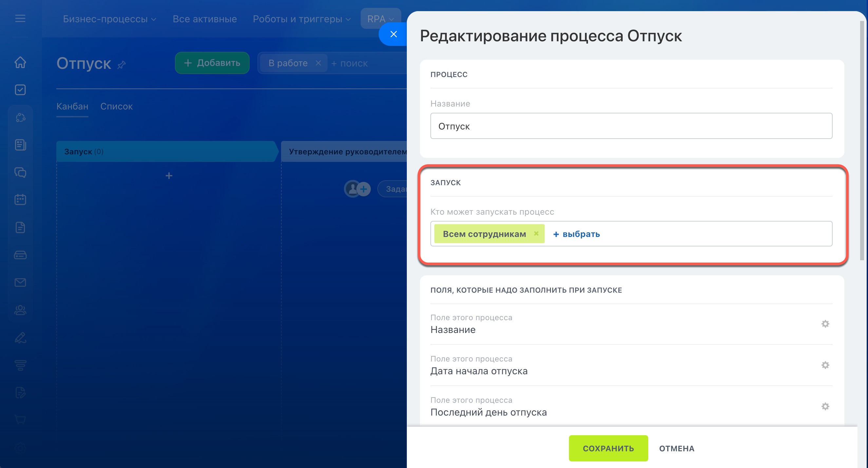
Task: Open settings gear for Дата начала отпуска field
Action: [825, 365]
